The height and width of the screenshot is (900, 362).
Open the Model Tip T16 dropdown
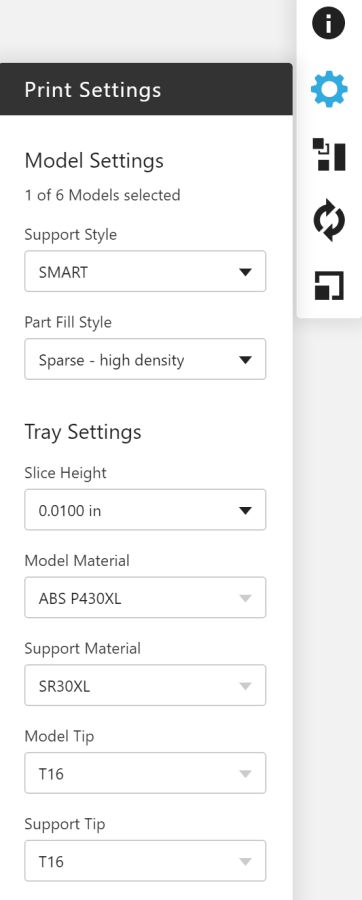click(145, 773)
